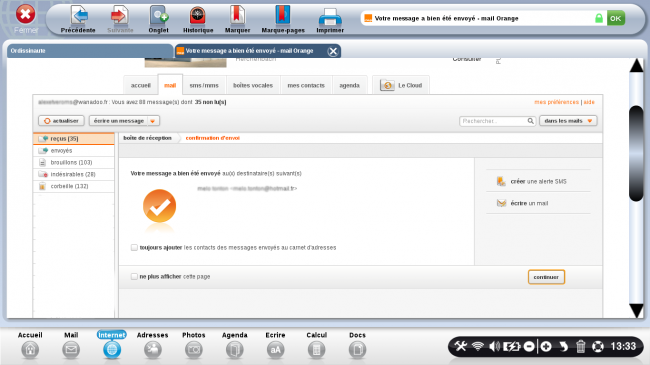Open Marque-pages bookmarks icon

(282, 15)
